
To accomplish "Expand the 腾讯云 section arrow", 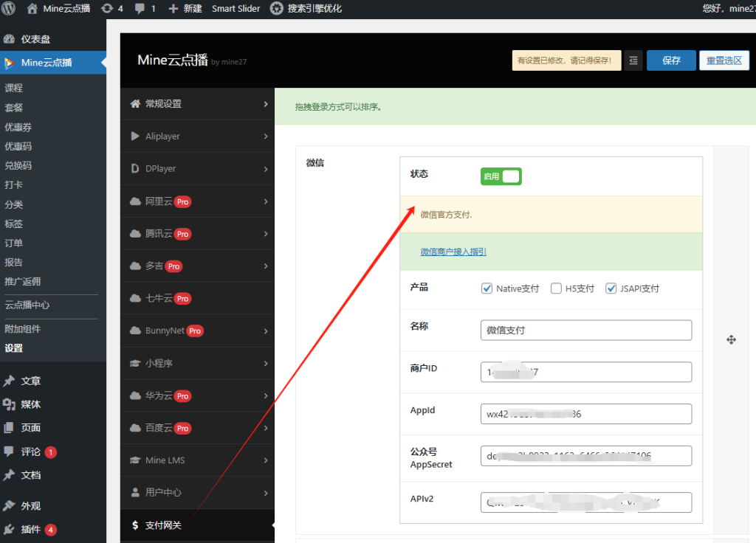I will (266, 234).
